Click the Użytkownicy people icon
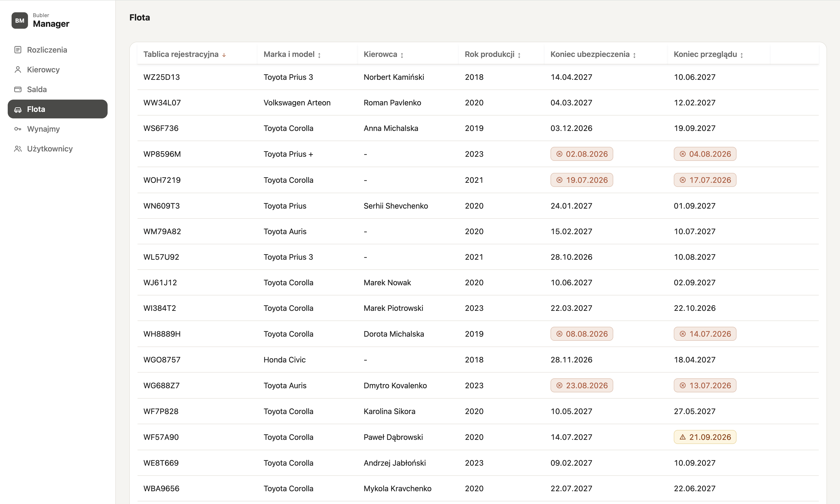This screenshot has height=504, width=840. [18, 149]
